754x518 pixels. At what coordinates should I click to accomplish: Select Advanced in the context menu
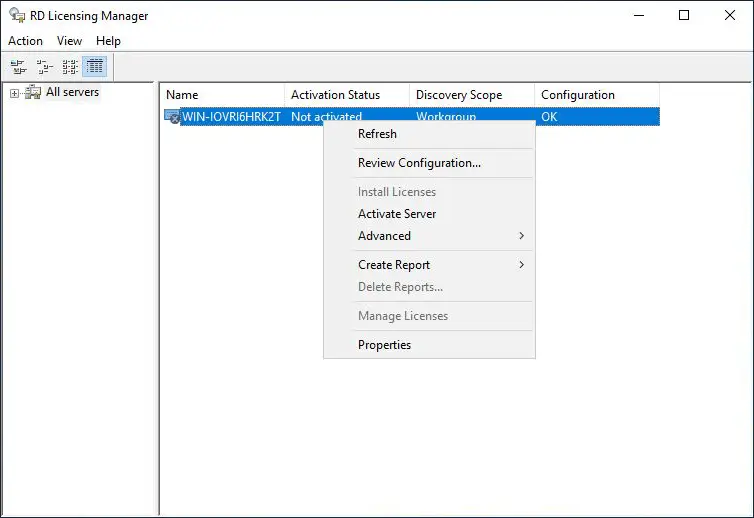tap(429, 236)
